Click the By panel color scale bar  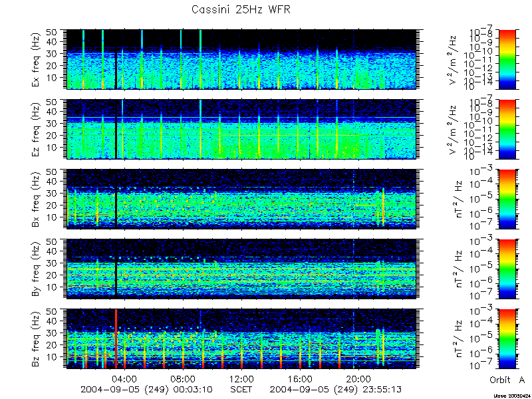[x=507, y=269]
